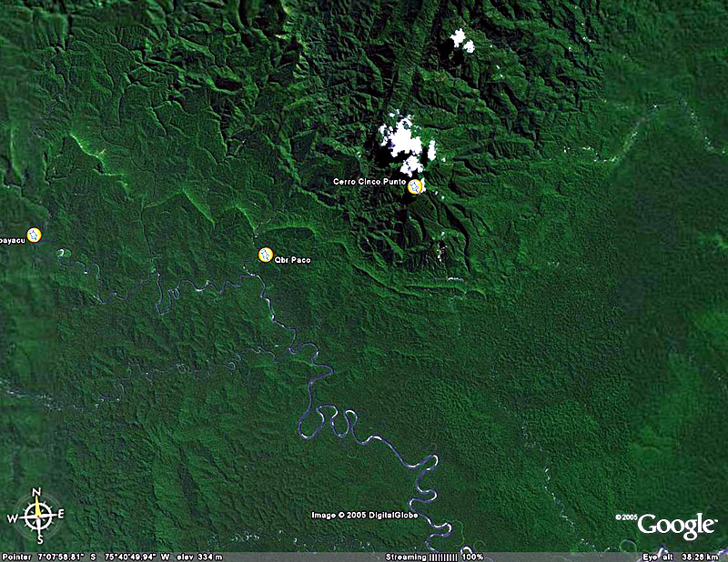This screenshot has width=728, height=562.
Task: Click the compass rose icon
Action: click(37, 517)
